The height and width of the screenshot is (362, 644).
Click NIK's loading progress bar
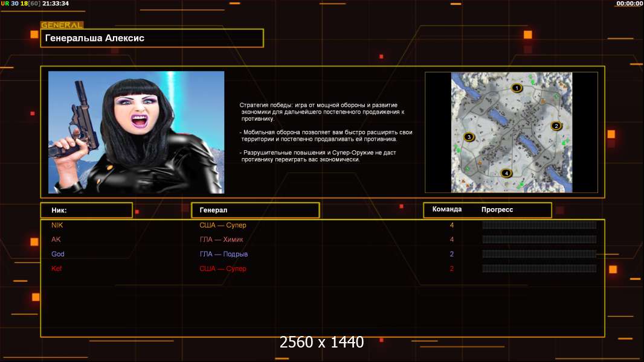(x=539, y=225)
